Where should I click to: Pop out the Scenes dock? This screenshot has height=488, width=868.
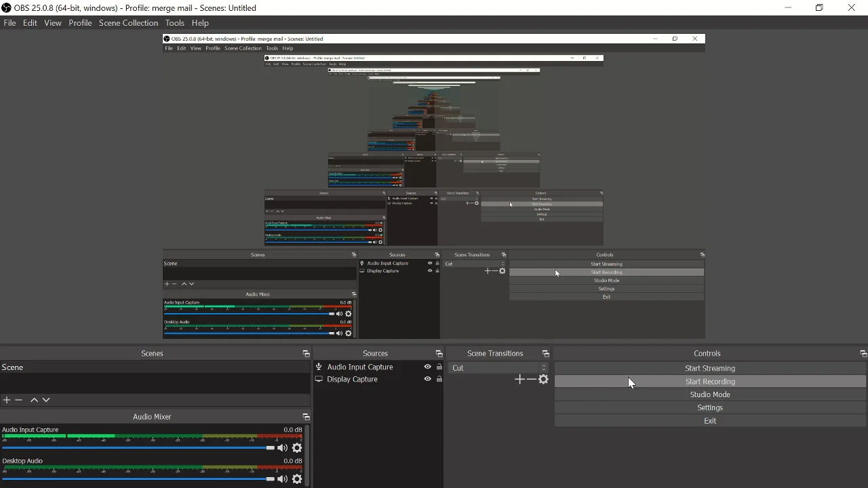click(306, 354)
